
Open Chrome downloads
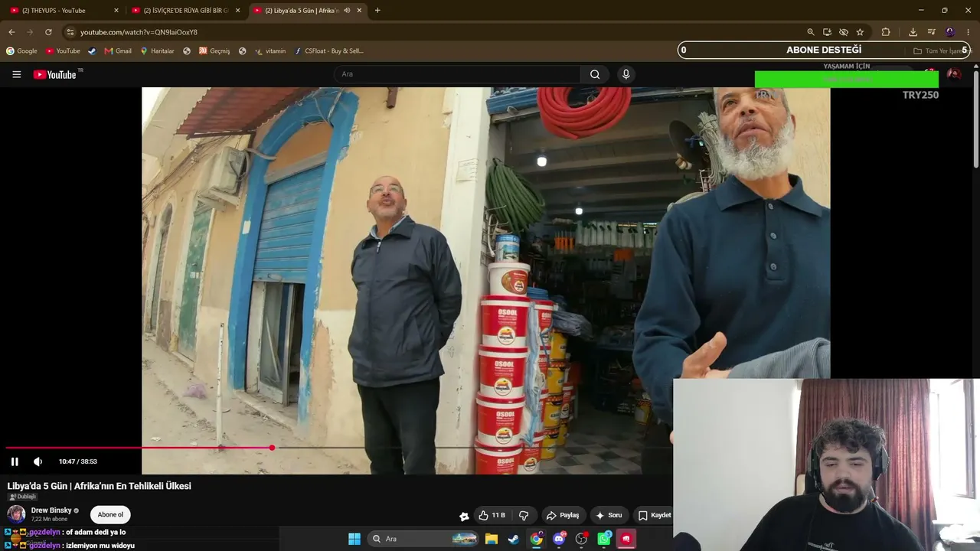tap(913, 32)
